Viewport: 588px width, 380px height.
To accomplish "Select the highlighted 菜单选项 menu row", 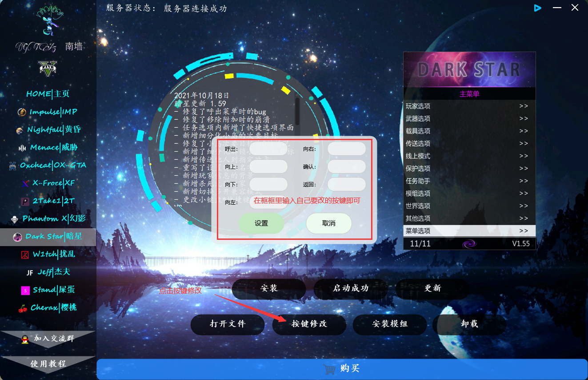I will (469, 231).
